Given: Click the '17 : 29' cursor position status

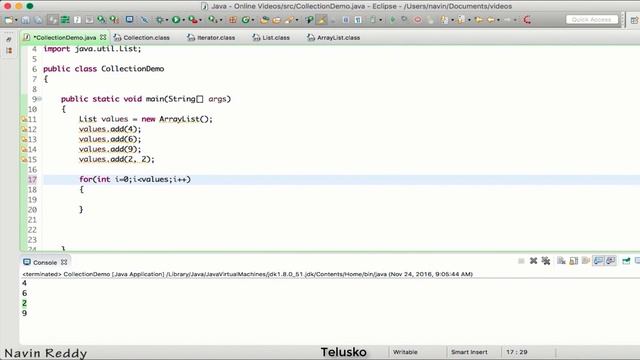Looking at the screenshot, I should [517, 352].
